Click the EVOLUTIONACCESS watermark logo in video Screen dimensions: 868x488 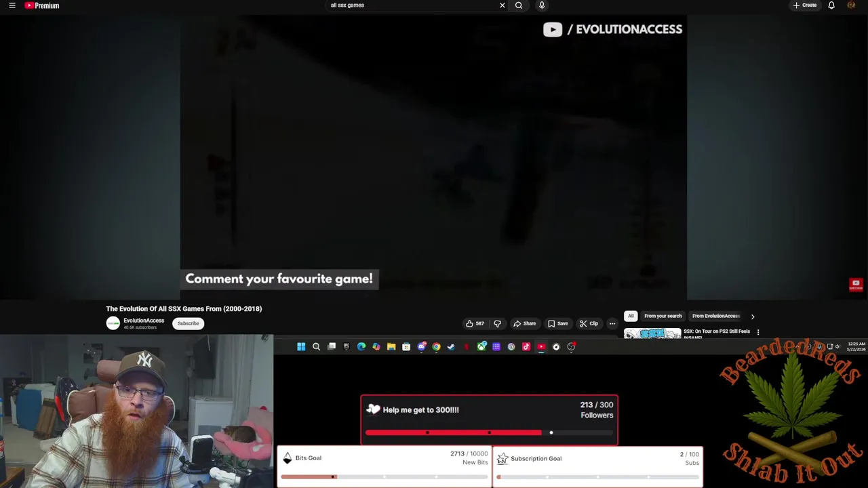[612, 29]
